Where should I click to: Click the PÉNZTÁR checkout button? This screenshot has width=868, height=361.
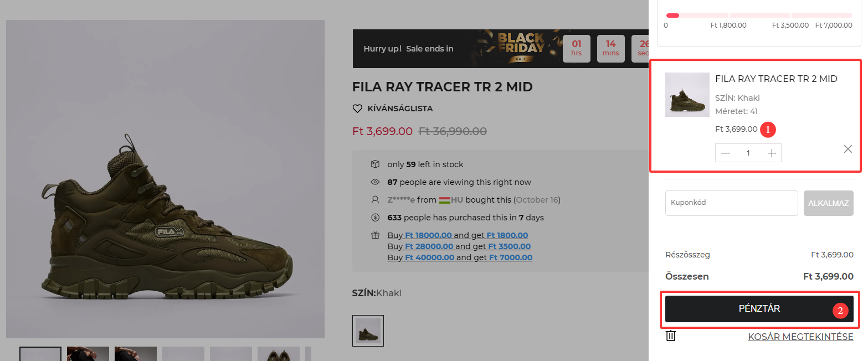point(759,309)
